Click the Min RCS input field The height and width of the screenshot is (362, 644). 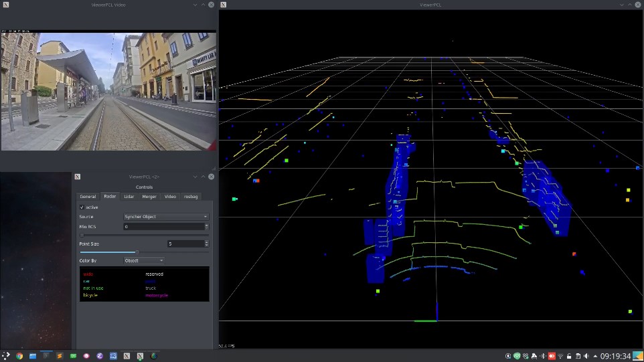(165, 227)
